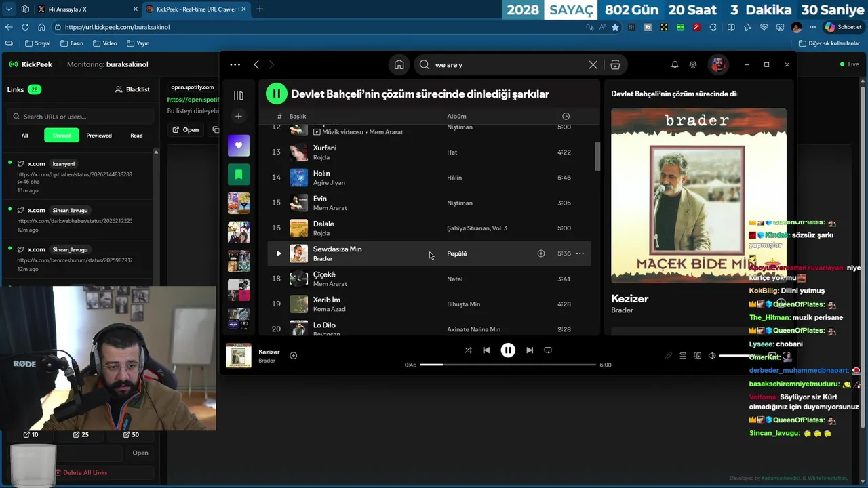Open Connect to a device icon
This screenshot has height=488, width=868.
click(698, 356)
